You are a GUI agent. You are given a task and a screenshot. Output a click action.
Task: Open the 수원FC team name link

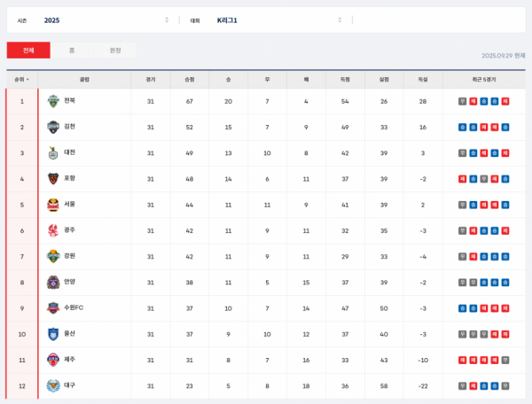pos(74,307)
